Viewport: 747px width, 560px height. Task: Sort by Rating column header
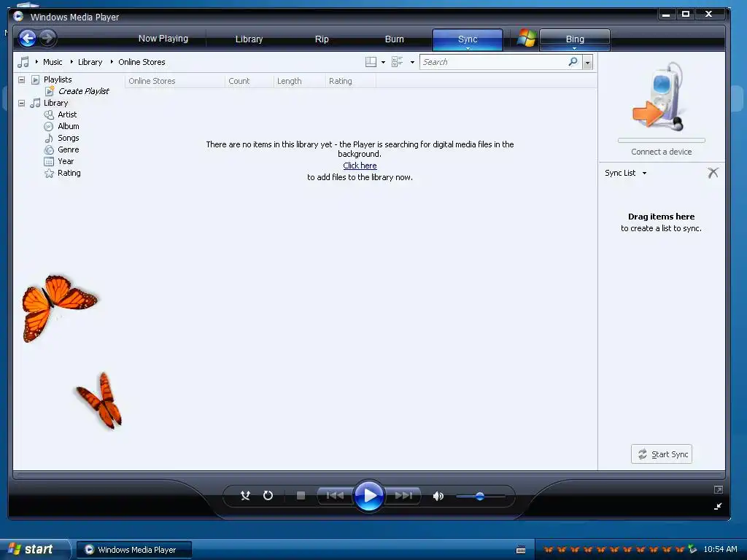[351, 81]
